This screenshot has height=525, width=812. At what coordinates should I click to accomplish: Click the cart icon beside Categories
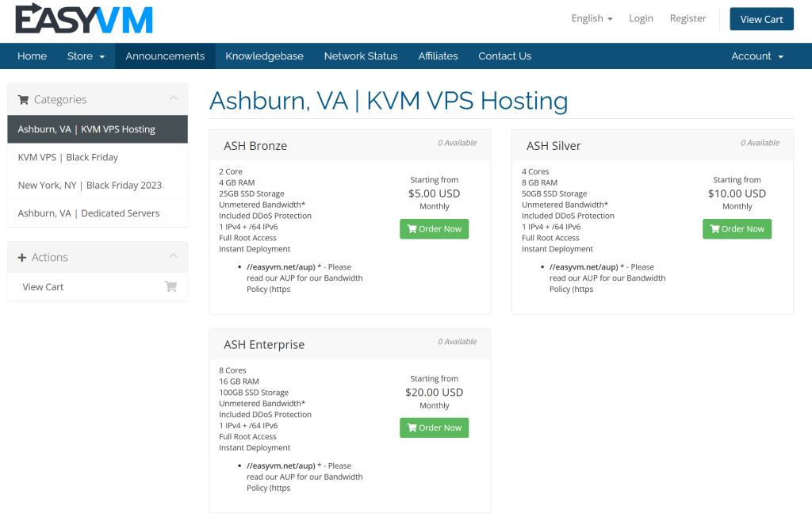pyautogui.click(x=23, y=100)
